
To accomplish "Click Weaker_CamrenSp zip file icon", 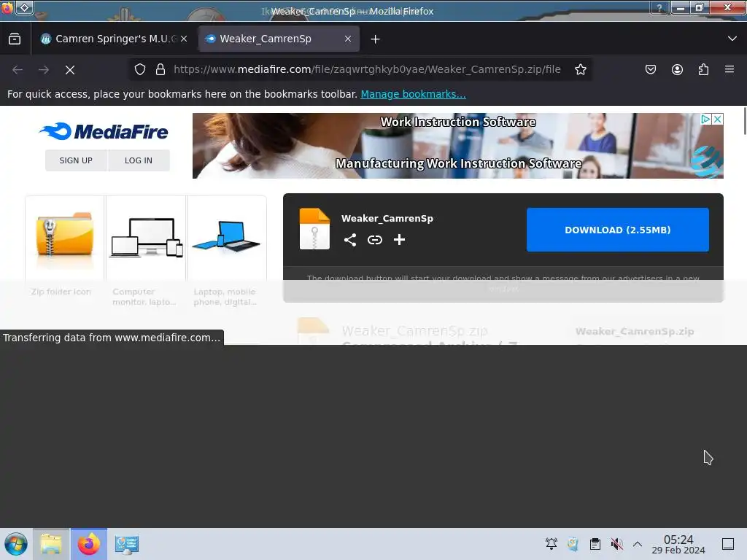I will [314, 229].
